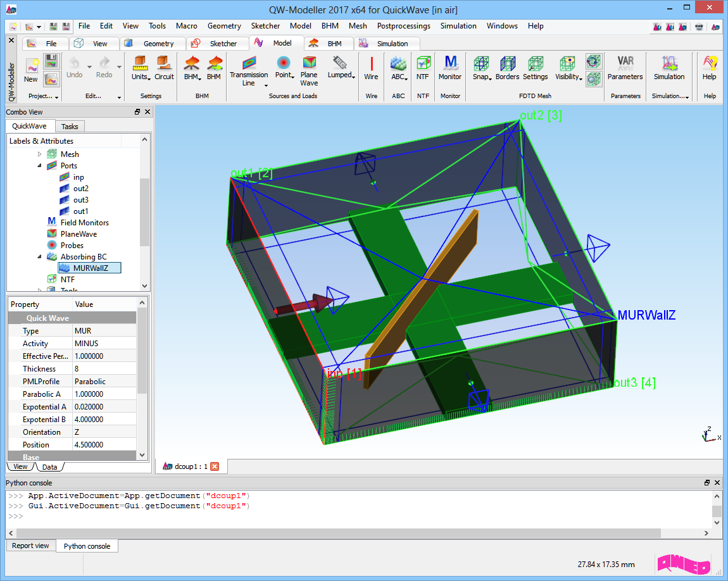This screenshot has height=581, width=728.
Task: Click the save icon beside New
Action: (x=51, y=61)
